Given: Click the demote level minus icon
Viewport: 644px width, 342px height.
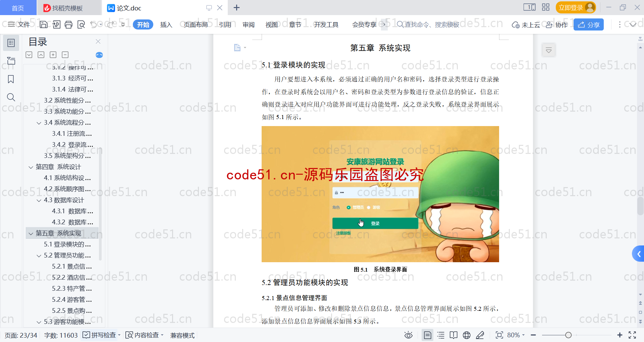Looking at the screenshot, I should click(65, 55).
